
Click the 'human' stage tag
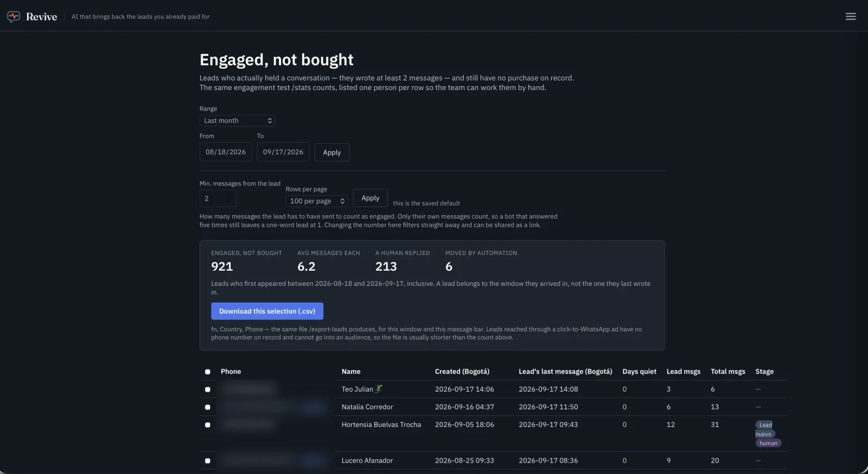[768, 443]
